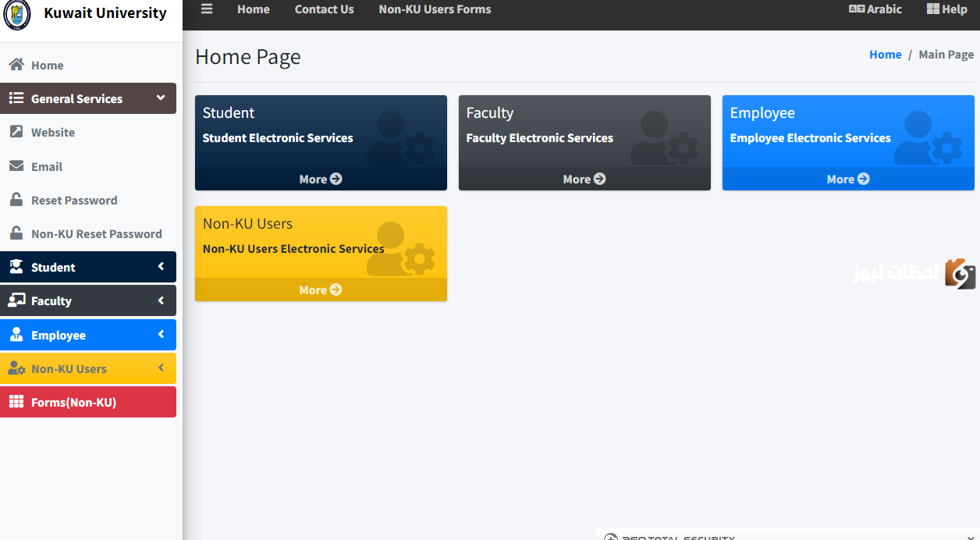980x540 pixels.
Task: Switch language with the Arabic menu item
Action: point(875,9)
